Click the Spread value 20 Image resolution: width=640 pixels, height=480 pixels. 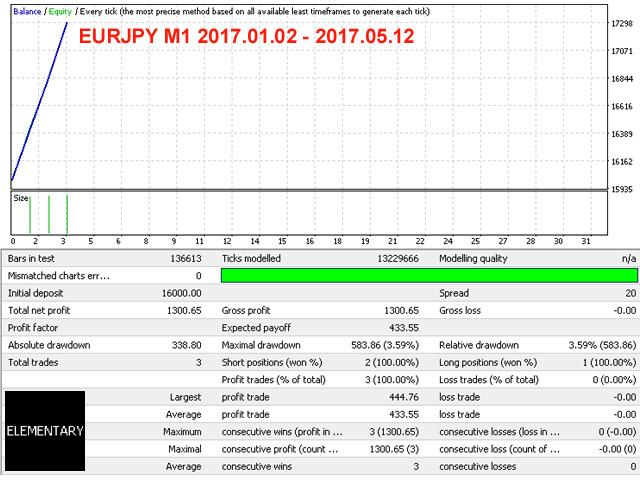[631, 293]
